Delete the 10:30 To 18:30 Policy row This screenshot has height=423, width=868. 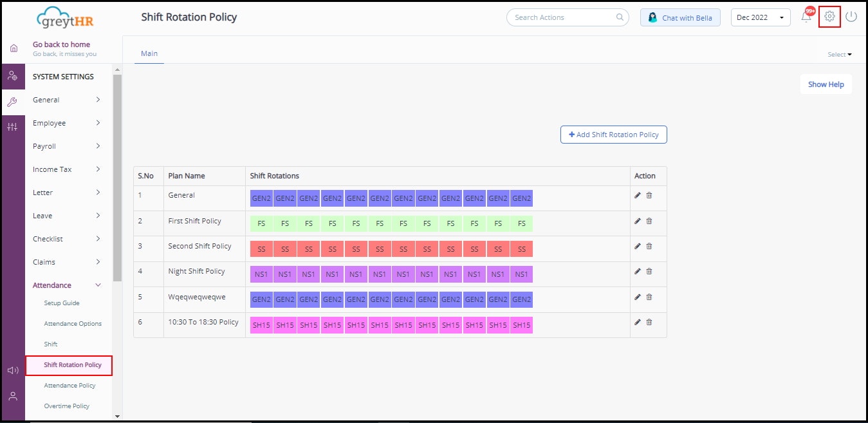point(649,322)
